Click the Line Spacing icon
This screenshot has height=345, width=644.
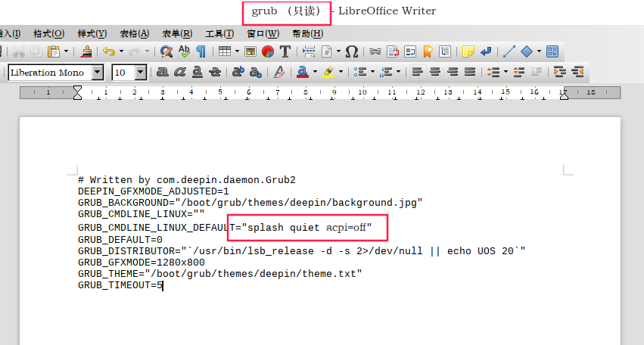(493, 73)
